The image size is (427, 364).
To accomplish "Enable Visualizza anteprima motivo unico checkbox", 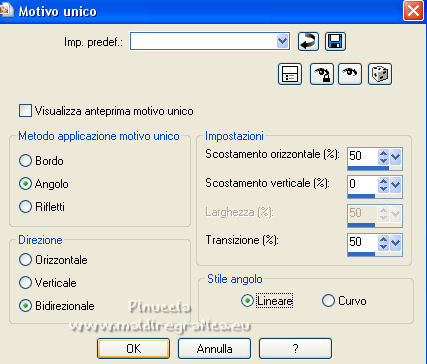I will (25, 111).
